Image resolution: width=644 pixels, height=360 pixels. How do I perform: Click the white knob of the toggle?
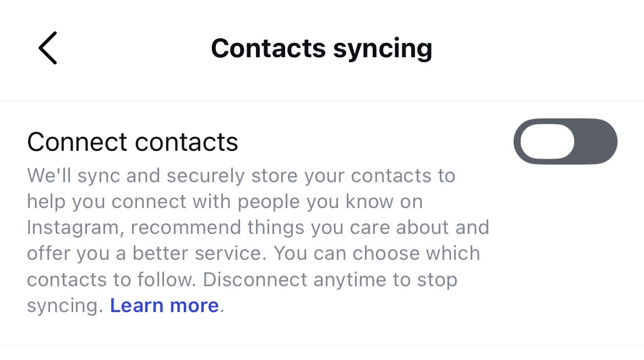[547, 141]
